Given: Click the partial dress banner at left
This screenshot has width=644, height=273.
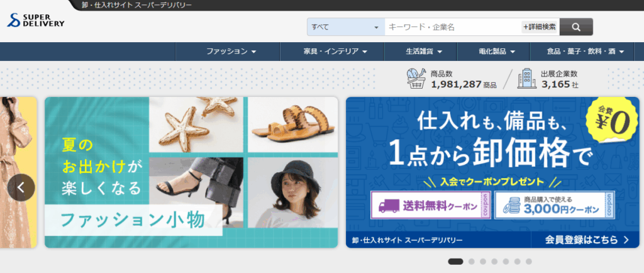Looking at the screenshot, I should click(x=18, y=172).
